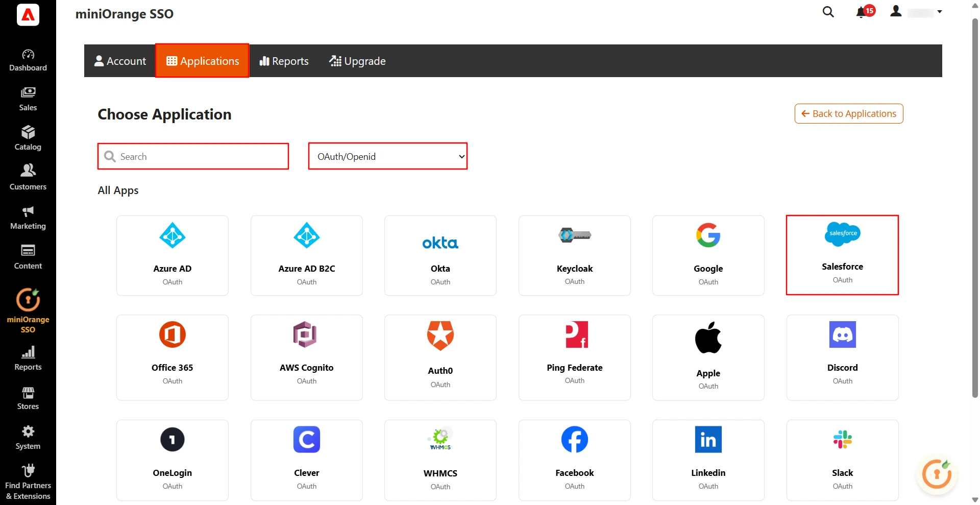Viewport: 980px width, 505px height.
Task: Choose the Google OAuth app
Action: 708,255
